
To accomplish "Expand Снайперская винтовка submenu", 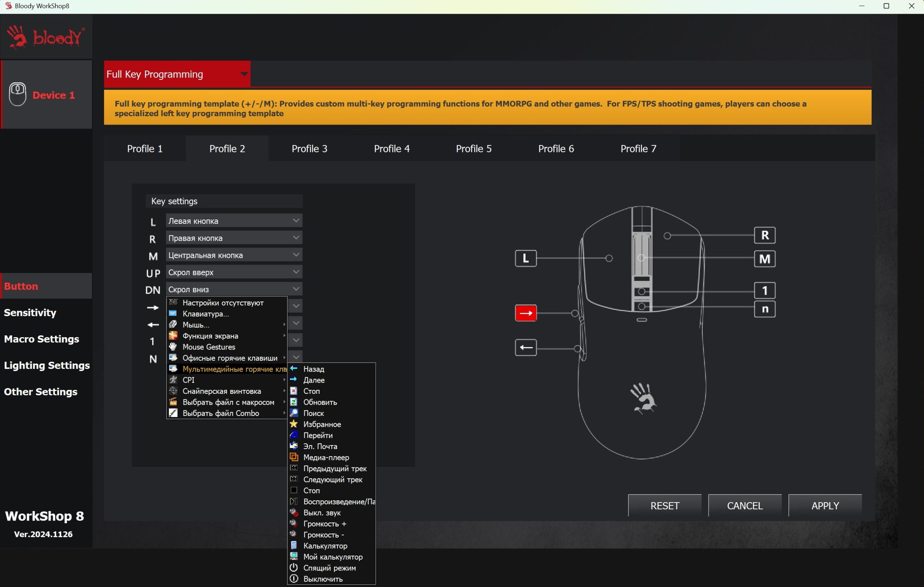I will pyautogui.click(x=227, y=391).
